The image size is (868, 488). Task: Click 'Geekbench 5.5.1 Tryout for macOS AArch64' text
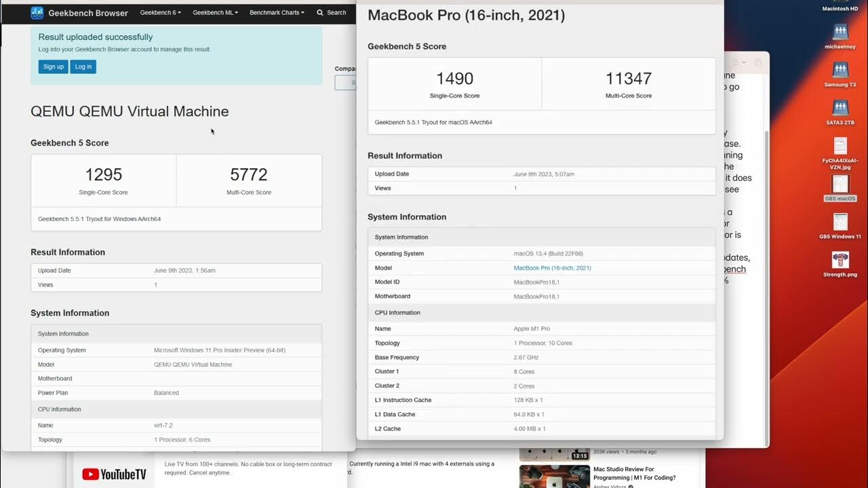433,123
